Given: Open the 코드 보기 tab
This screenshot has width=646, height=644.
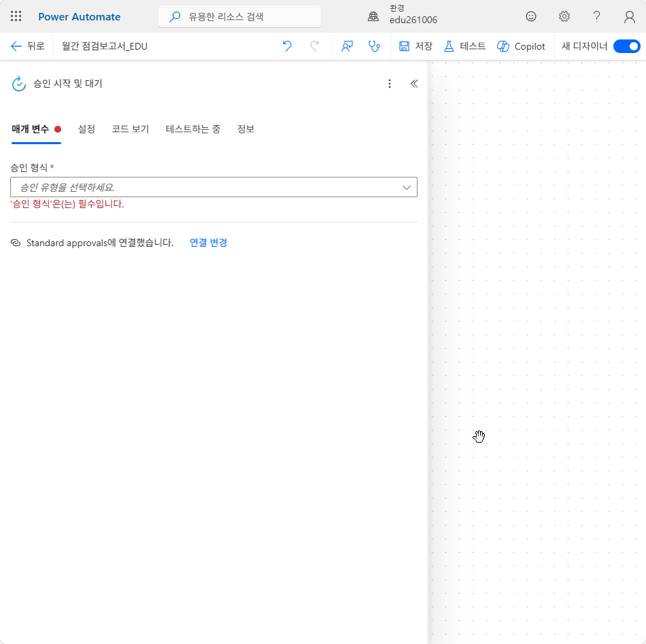Looking at the screenshot, I should [x=130, y=129].
